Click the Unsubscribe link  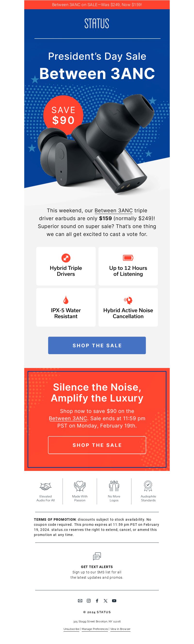point(71,629)
